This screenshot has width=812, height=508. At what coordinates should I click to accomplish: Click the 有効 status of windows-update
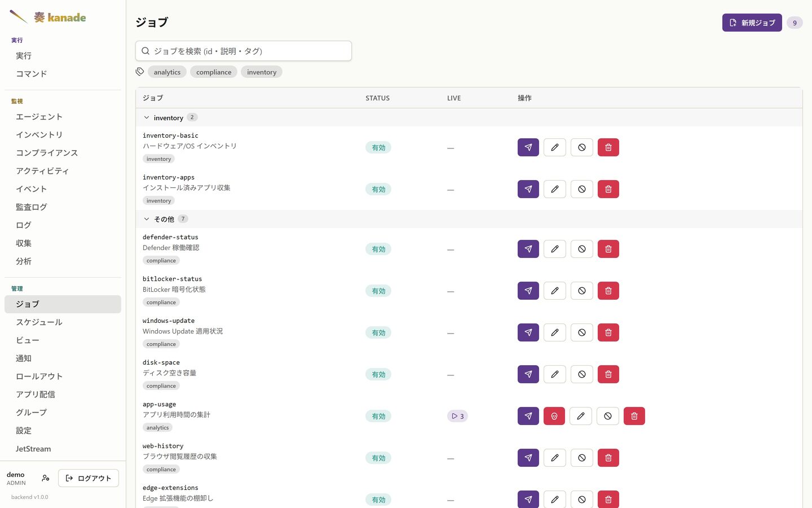coord(378,332)
